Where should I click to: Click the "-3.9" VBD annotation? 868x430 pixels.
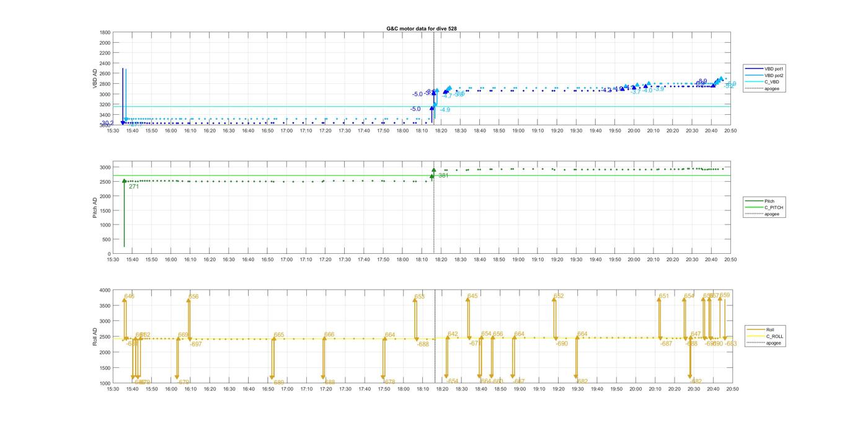coord(658,89)
